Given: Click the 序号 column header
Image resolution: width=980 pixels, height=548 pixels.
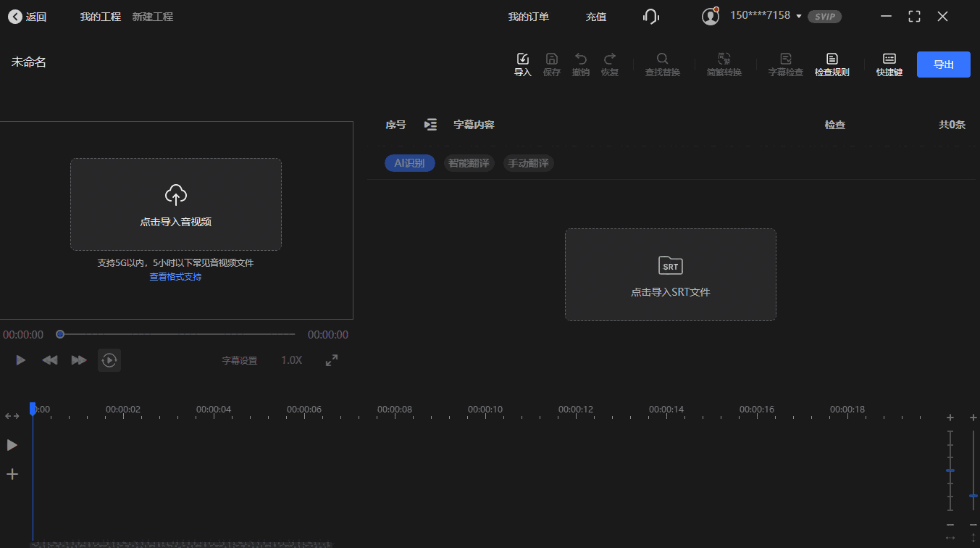Looking at the screenshot, I should pyautogui.click(x=395, y=125).
